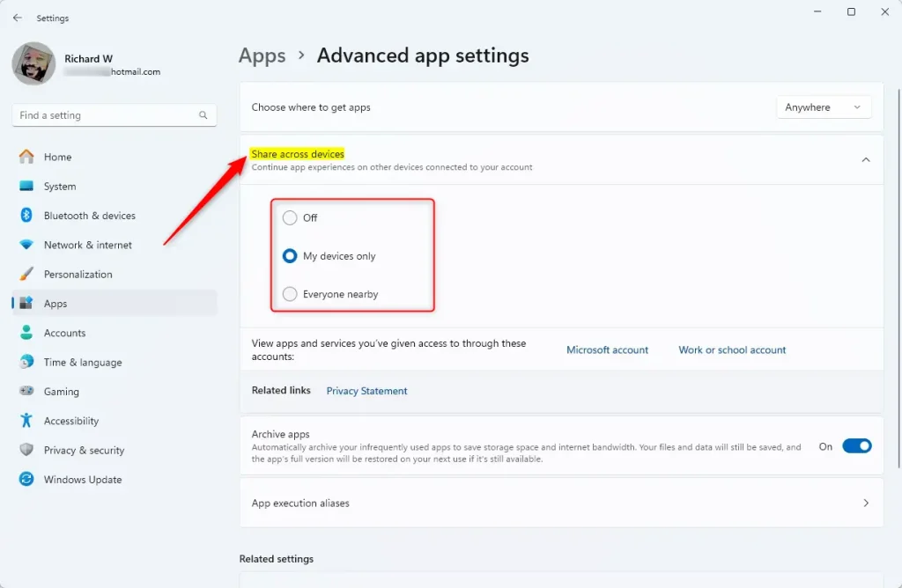Open Time & language settings page
This screenshot has width=902, height=588.
tap(83, 362)
